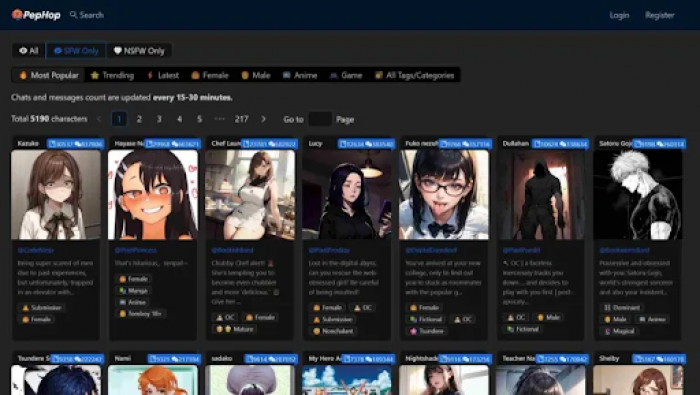
Task: Open Chef Laura character thumbnail
Action: (x=250, y=195)
